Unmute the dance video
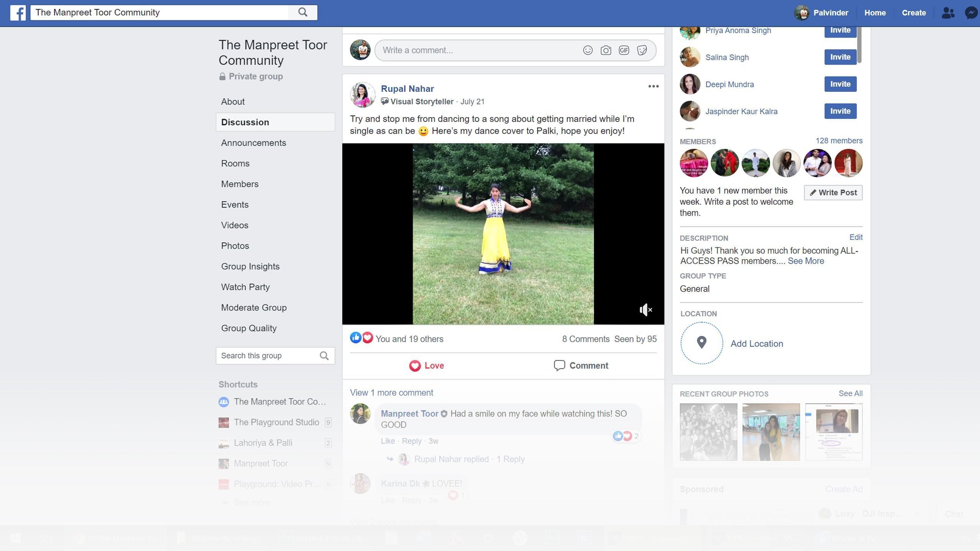Viewport: 980px width, 551px height. pos(645,310)
